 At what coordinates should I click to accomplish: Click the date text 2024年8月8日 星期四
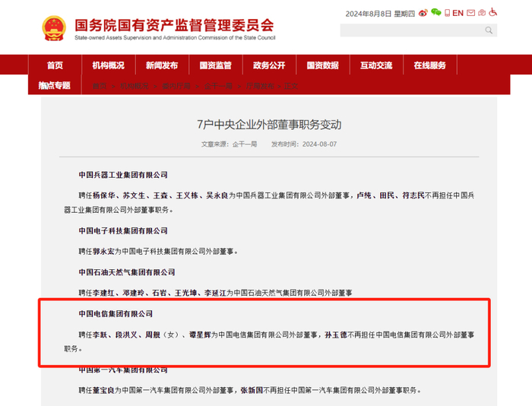point(380,14)
